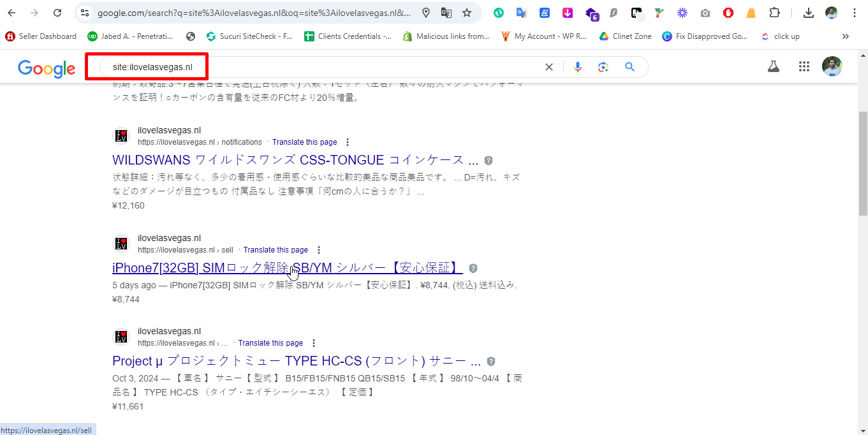Image resolution: width=868 pixels, height=435 pixels.
Task: Bookmark this page with star icon
Action: pos(467,13)
